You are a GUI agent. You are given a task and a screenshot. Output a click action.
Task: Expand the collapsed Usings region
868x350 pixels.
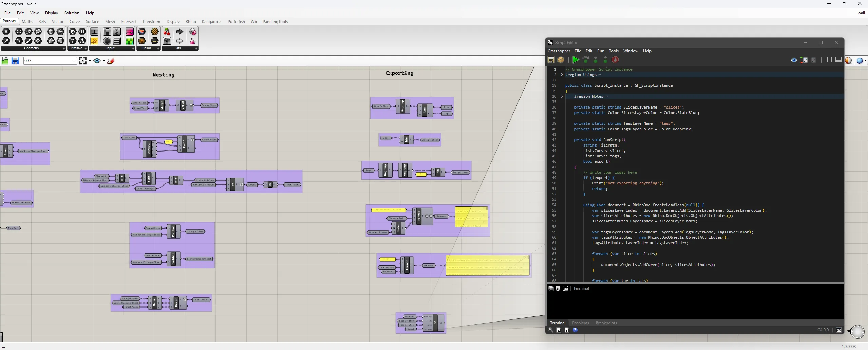click(x=562, y=75)
